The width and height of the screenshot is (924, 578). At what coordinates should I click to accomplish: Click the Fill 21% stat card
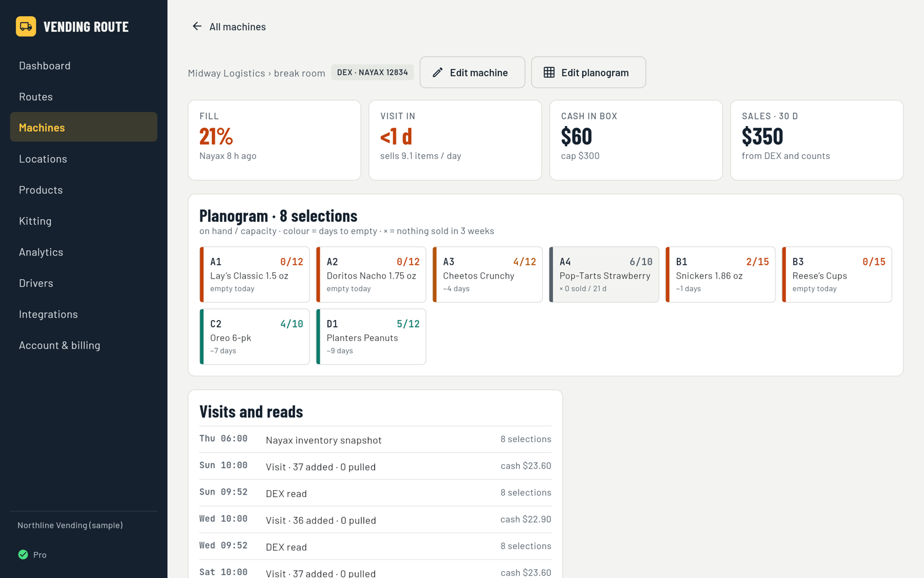[274, 140]
